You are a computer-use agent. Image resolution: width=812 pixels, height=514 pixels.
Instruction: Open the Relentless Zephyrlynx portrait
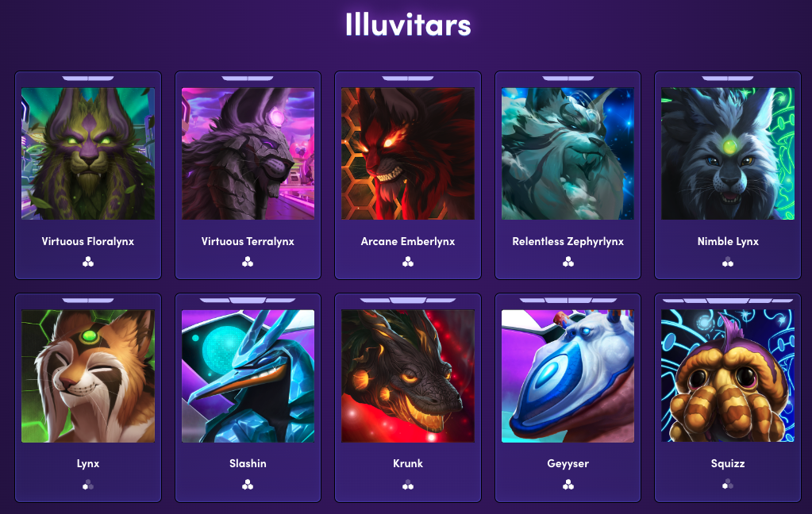(568, 153)
